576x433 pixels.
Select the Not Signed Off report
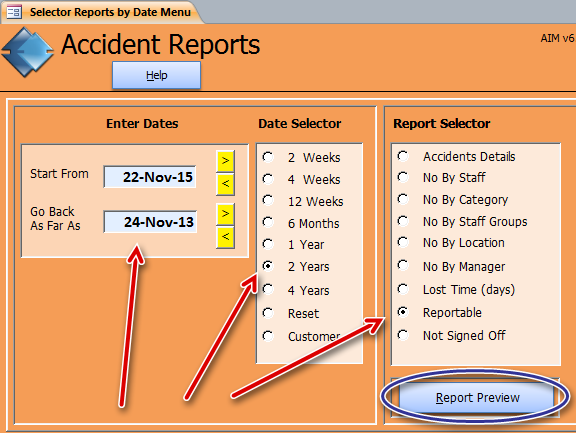pyautogui.click(x=403, y=335)
